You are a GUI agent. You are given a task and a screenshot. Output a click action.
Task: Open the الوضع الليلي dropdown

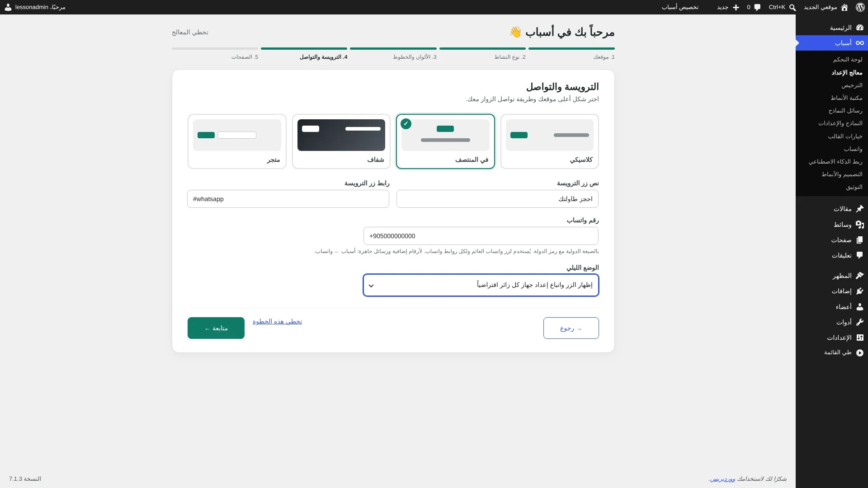pos(481,285)
